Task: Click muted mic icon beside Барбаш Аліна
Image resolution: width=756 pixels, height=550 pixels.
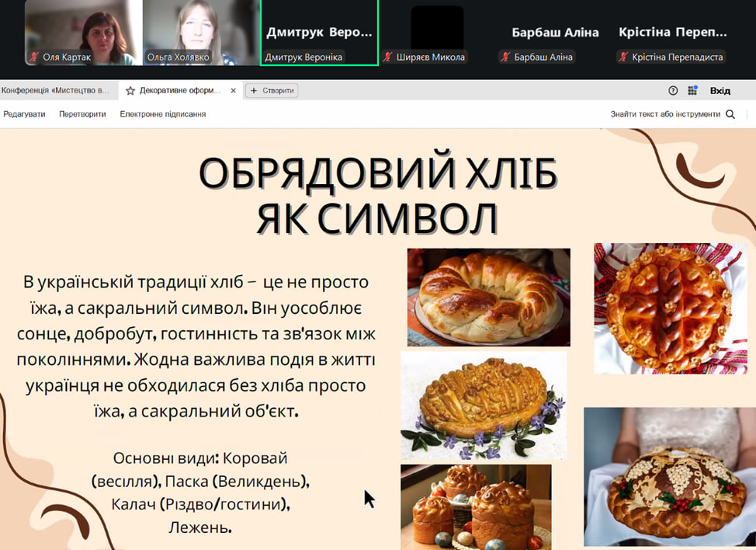Action: (506, 57)
